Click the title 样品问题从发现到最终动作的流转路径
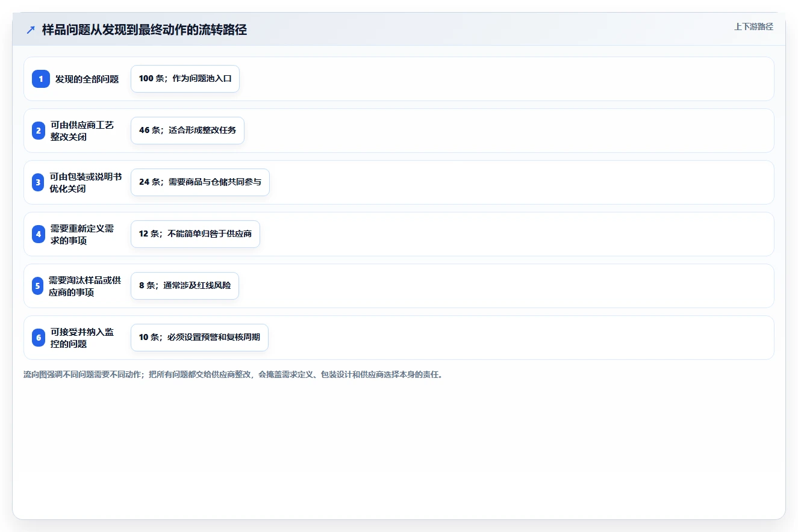Viewport: 798px width, 532px height. [x=145, y=30]
